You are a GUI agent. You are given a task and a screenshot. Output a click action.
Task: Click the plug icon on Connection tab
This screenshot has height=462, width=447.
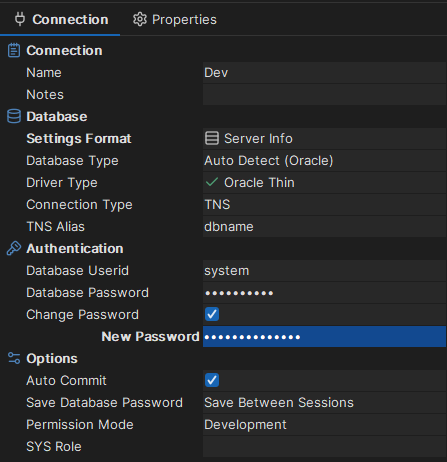[x=20, y=19]
